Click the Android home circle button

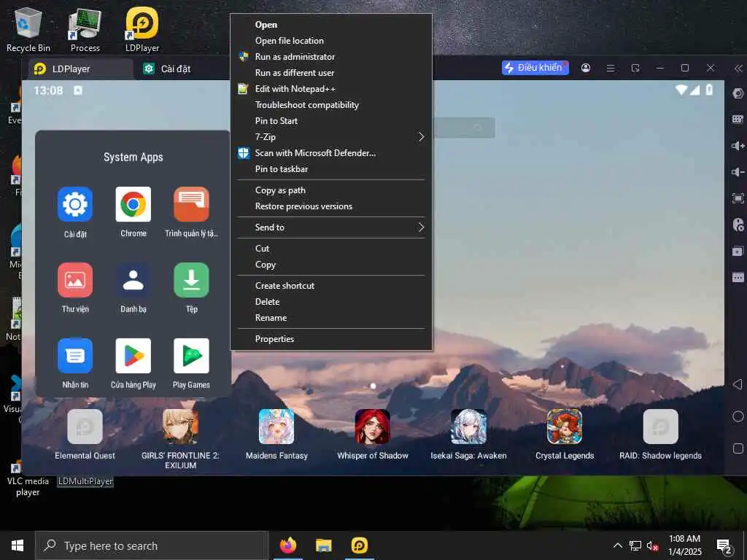pyautogui.click(x=738, y=416)
